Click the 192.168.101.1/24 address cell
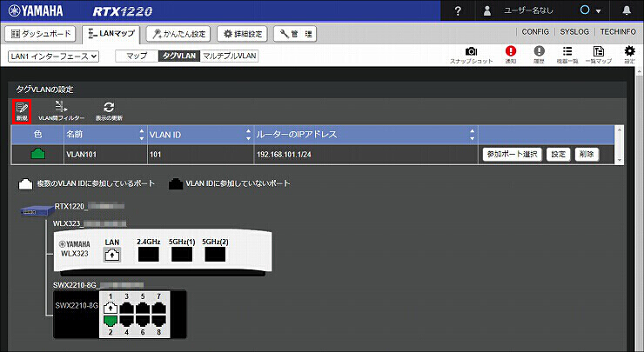The image size is (644, 352). [366, 155]
